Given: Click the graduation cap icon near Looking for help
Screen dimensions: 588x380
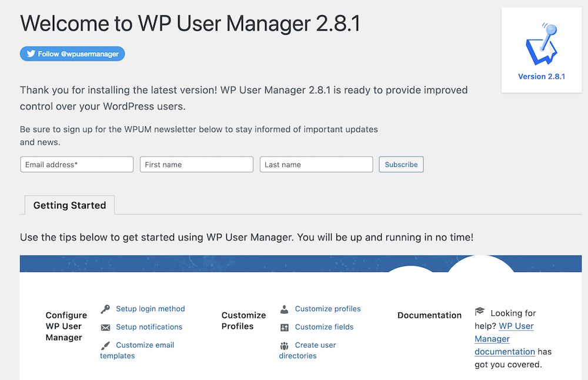Looking at the screenshot, I should (480, 311).
